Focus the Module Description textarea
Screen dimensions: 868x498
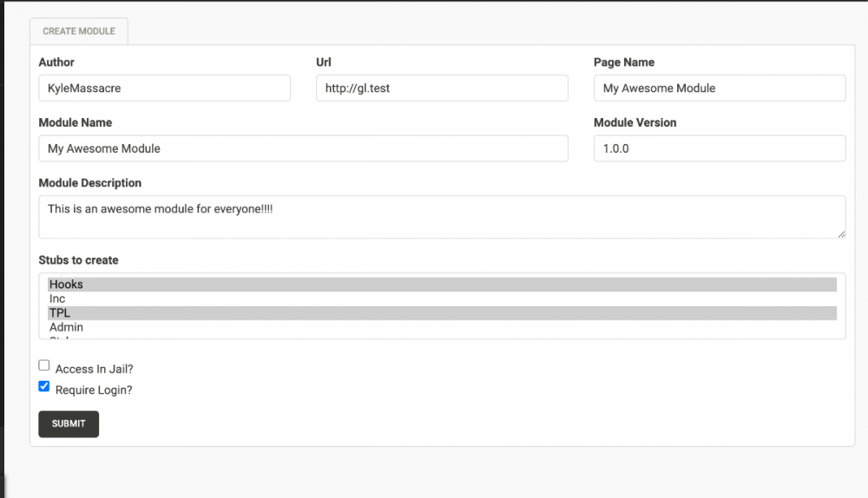point(441,216)
